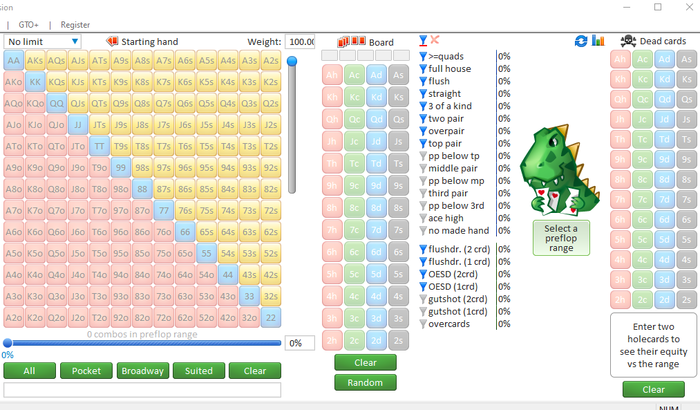
Task: Select the KK hand in the matrix
Action: 35,82
